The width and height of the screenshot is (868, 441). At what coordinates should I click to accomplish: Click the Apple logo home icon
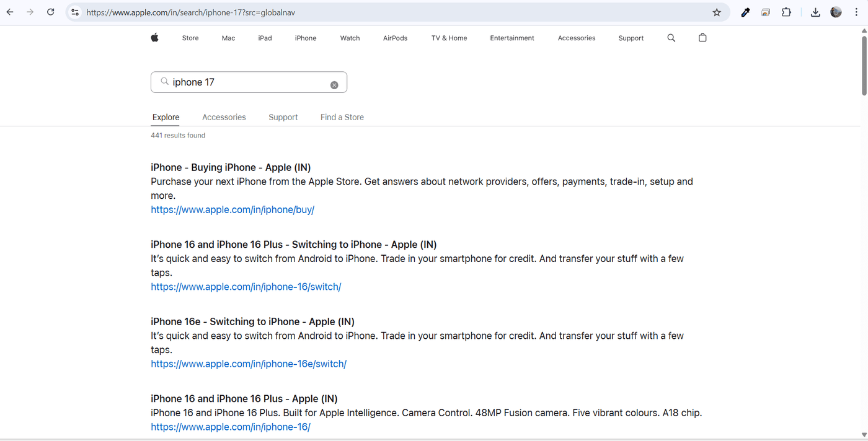pos(154,38)
